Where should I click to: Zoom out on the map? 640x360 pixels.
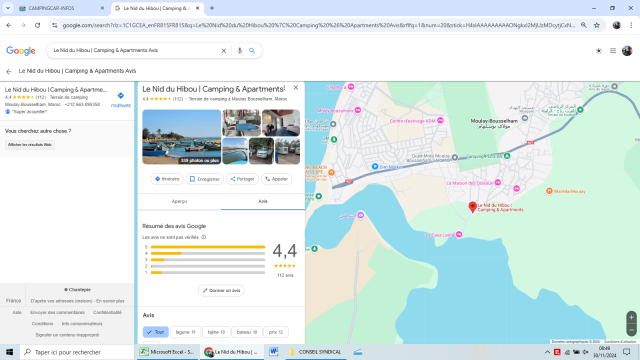pos(631,329)
